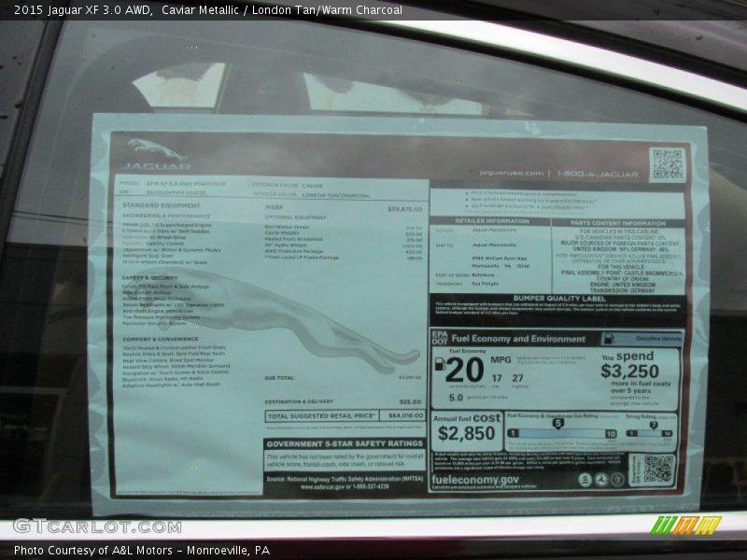Click the EPA DOT logo on fuel label
Image resolution: width=747 pixels, height=560 pixels.
[x=439, y=338]
